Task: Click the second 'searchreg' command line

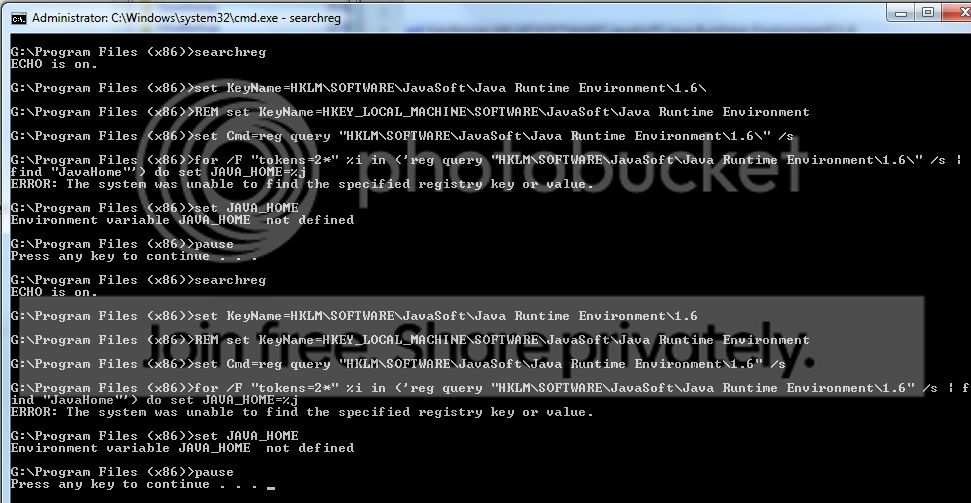Action: [138, 280]
